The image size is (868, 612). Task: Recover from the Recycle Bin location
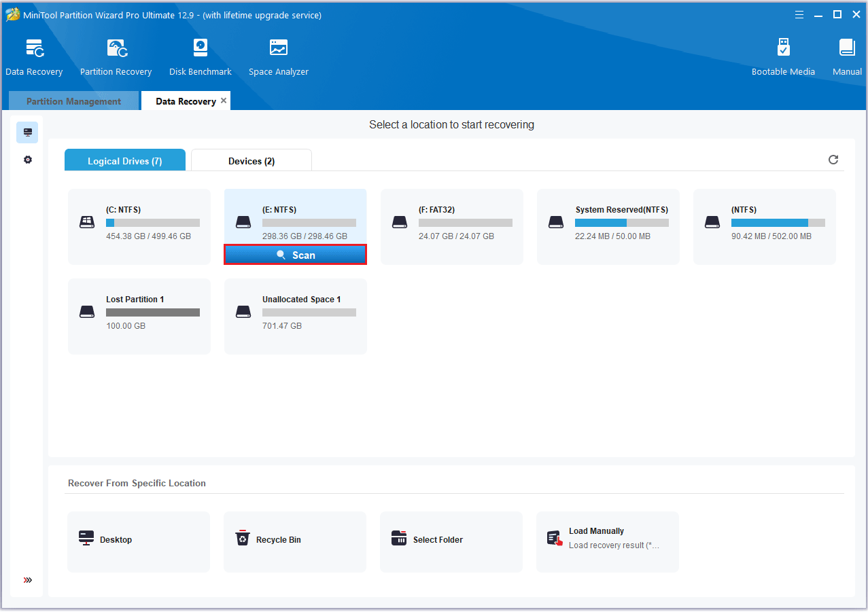click(x=295, y=540)
